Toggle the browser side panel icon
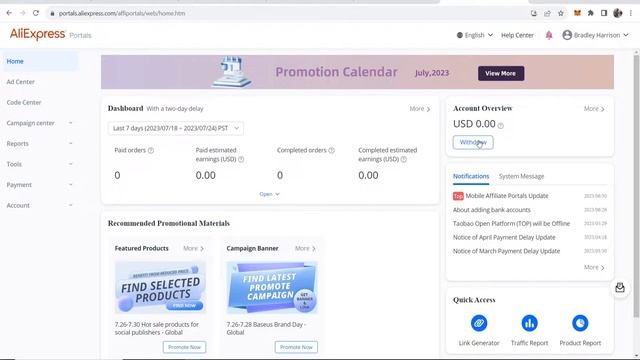The height and width of the screenshot is (360, 640). 604,13
